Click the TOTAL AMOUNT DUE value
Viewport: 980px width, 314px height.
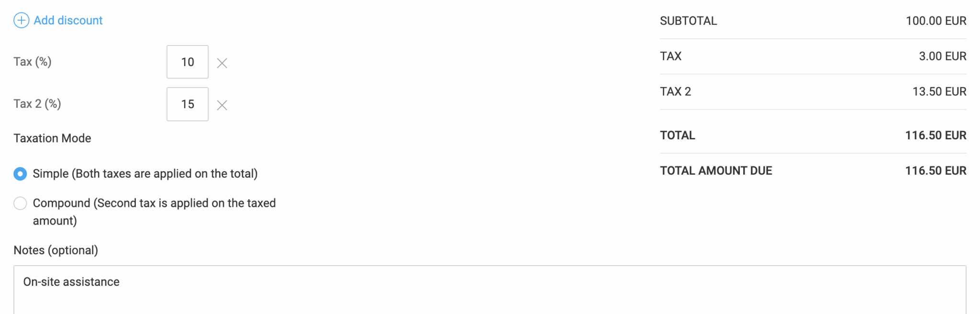[x=935, y=171]
